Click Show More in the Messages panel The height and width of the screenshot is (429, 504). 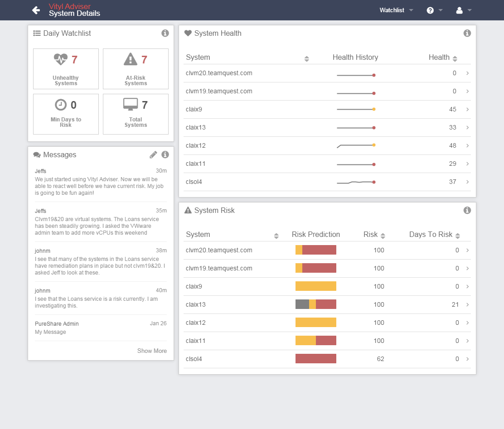(152, 351)
